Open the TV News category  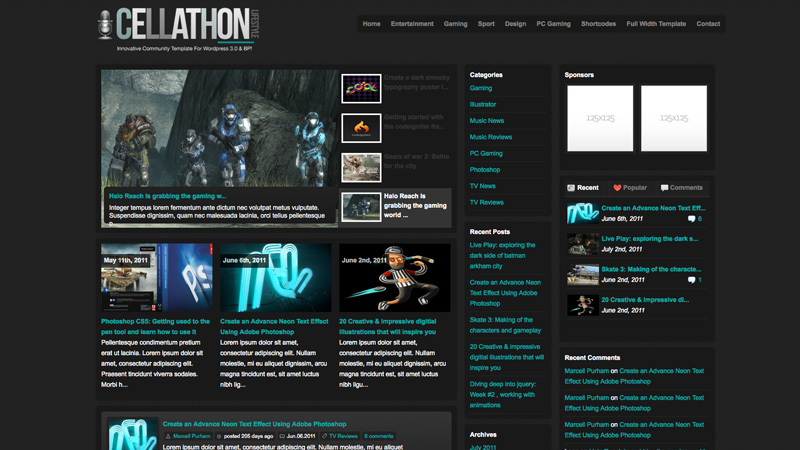coord(482,186)
